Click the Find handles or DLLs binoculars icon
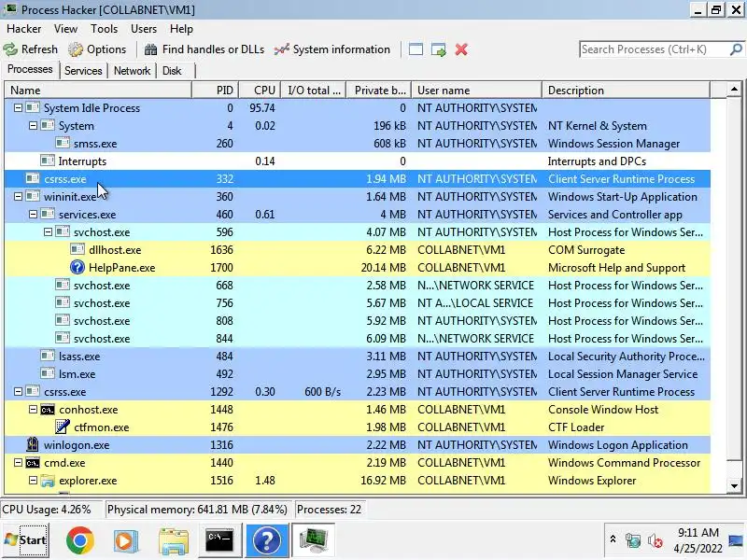The height and width of the screenshot is (560, 747). (150, 49)
